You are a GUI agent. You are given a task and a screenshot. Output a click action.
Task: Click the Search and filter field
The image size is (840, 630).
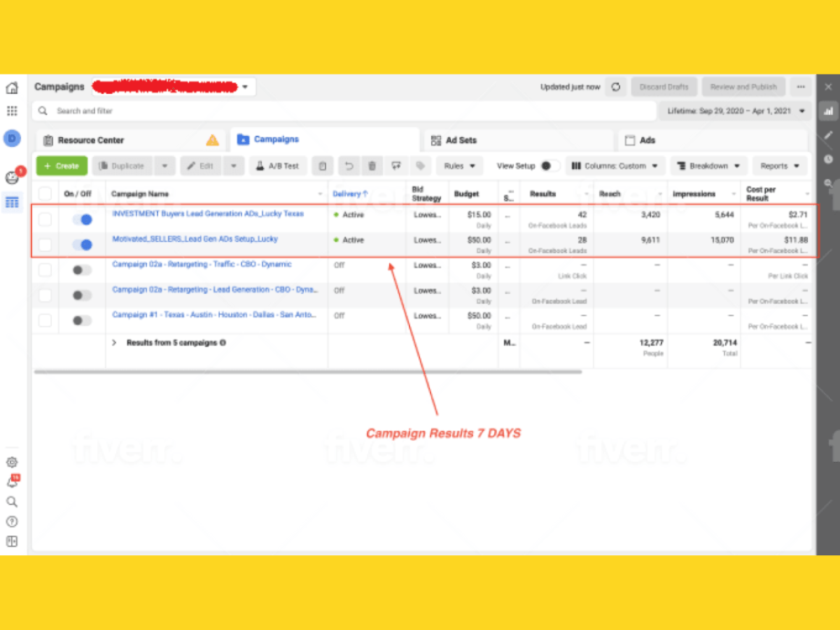coord(344,111)
